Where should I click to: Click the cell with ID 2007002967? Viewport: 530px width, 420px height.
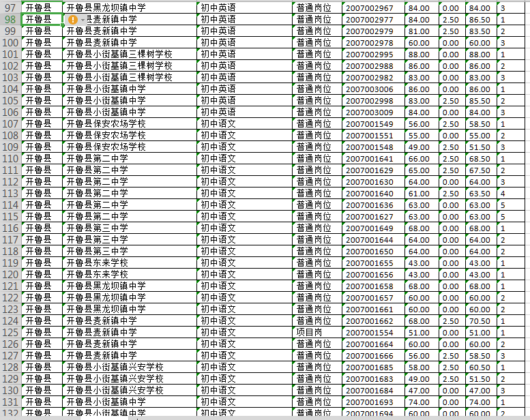[x=369, y=8]
